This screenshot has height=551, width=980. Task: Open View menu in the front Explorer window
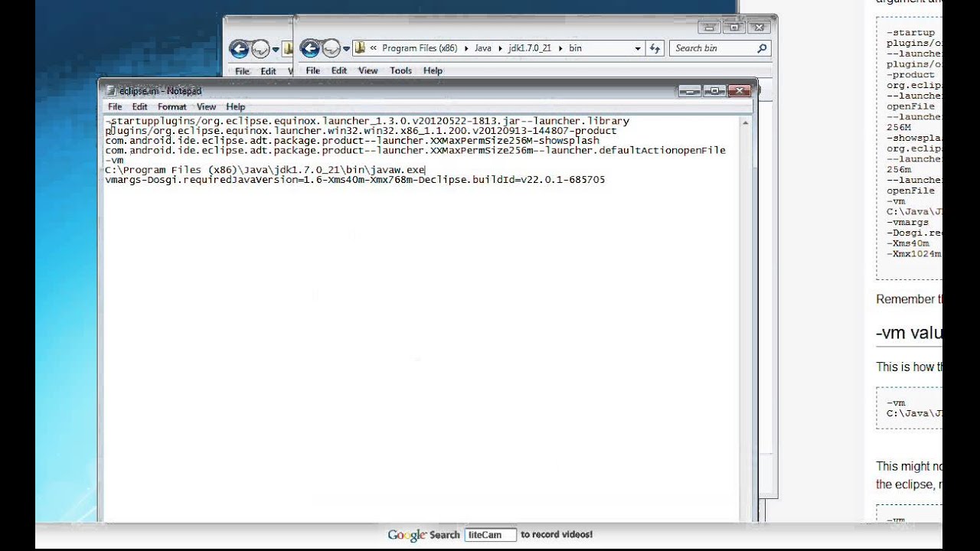368,70
